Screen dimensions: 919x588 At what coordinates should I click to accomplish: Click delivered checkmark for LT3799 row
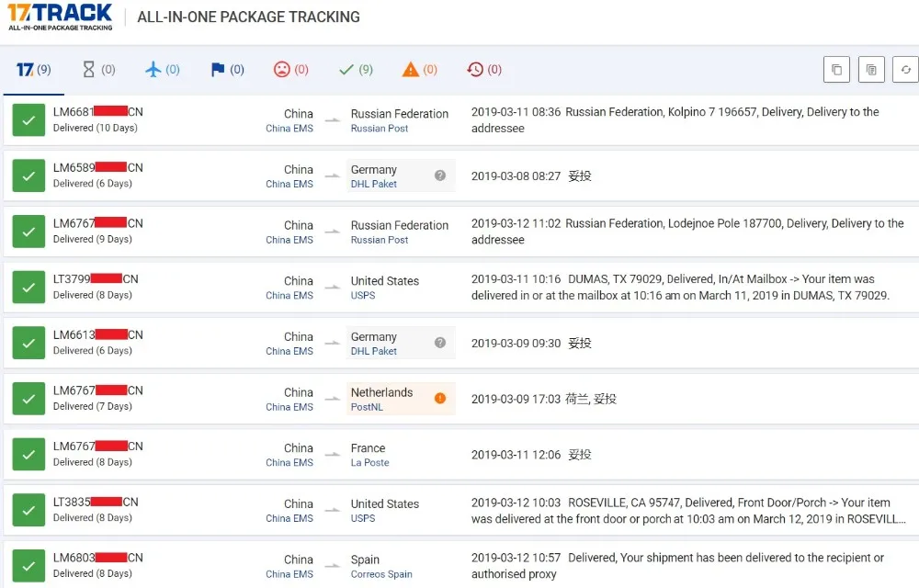[28, 287]
